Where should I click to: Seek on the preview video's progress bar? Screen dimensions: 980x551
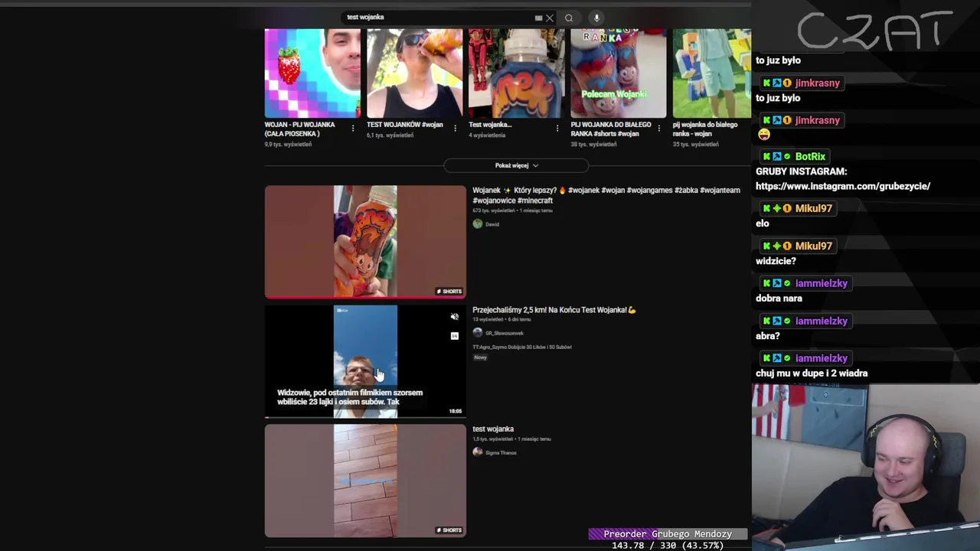(x=365, y=417)
